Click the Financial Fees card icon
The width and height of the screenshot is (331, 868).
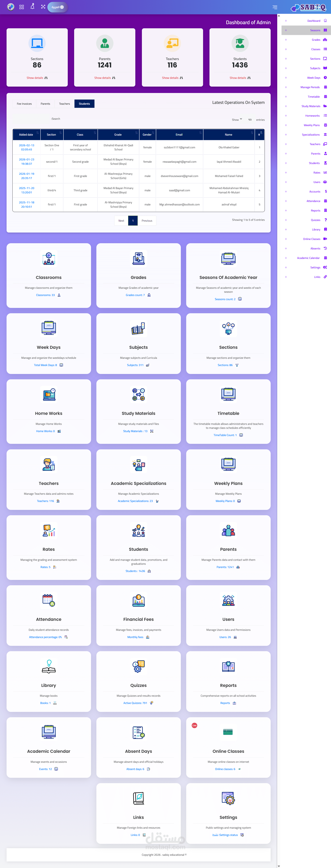(x=138, y=600)
